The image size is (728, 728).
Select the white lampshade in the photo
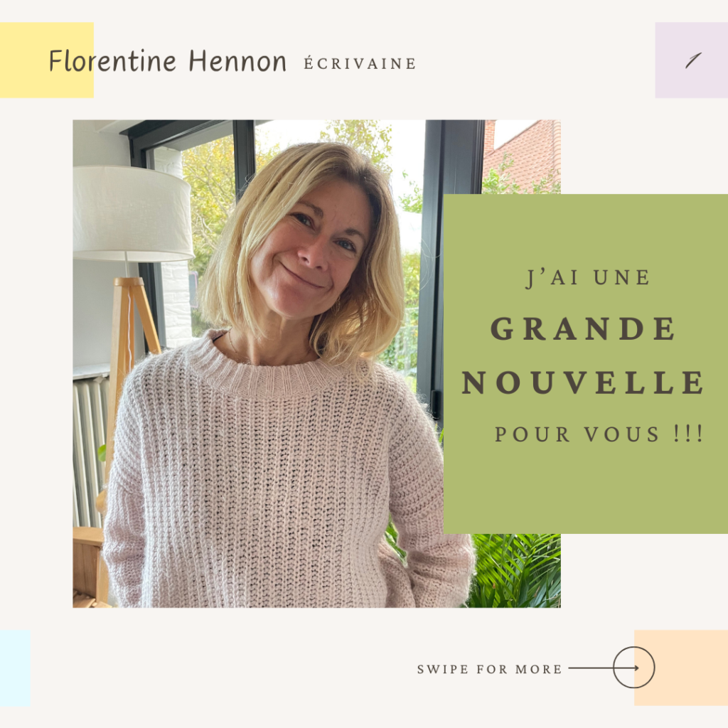click(x=132, y=213)
